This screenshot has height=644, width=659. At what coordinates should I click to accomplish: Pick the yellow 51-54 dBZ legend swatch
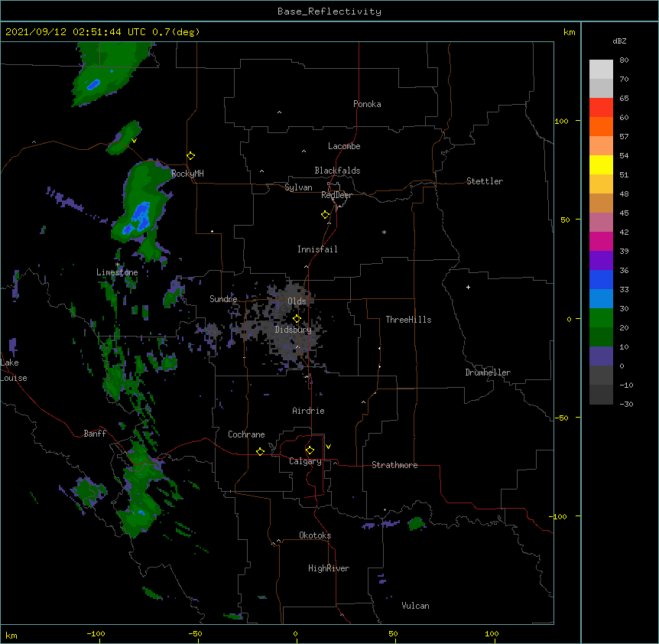(x=601, y=165)
